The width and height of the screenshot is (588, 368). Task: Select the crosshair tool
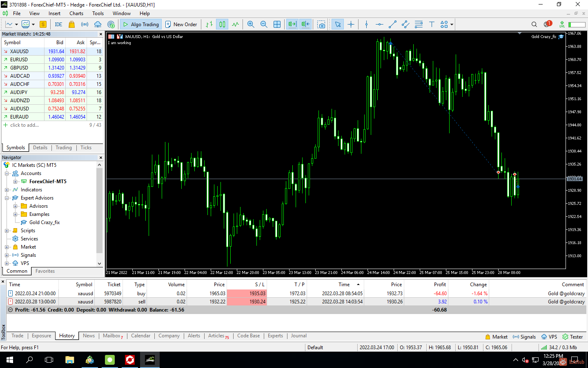coord(351,24)
